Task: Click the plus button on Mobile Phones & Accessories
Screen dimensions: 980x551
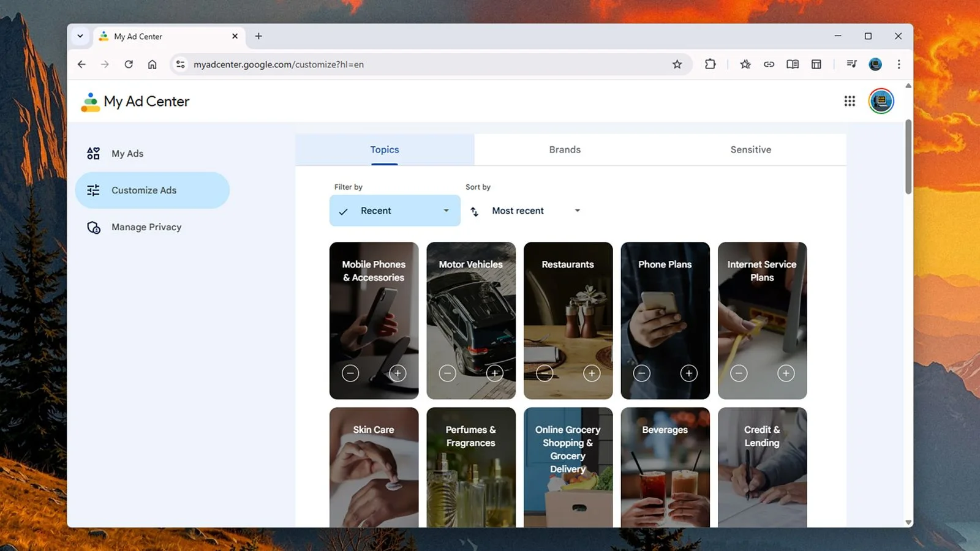Action: (398, 373)
